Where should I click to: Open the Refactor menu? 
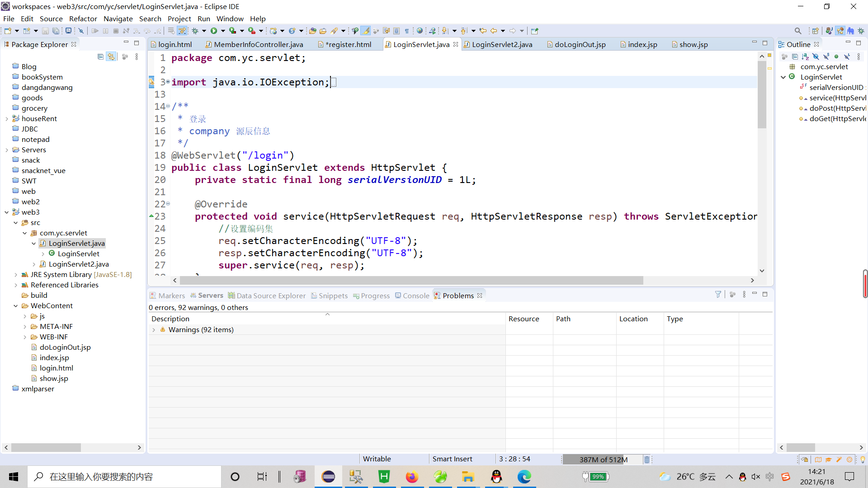click(x=83, y=19)
